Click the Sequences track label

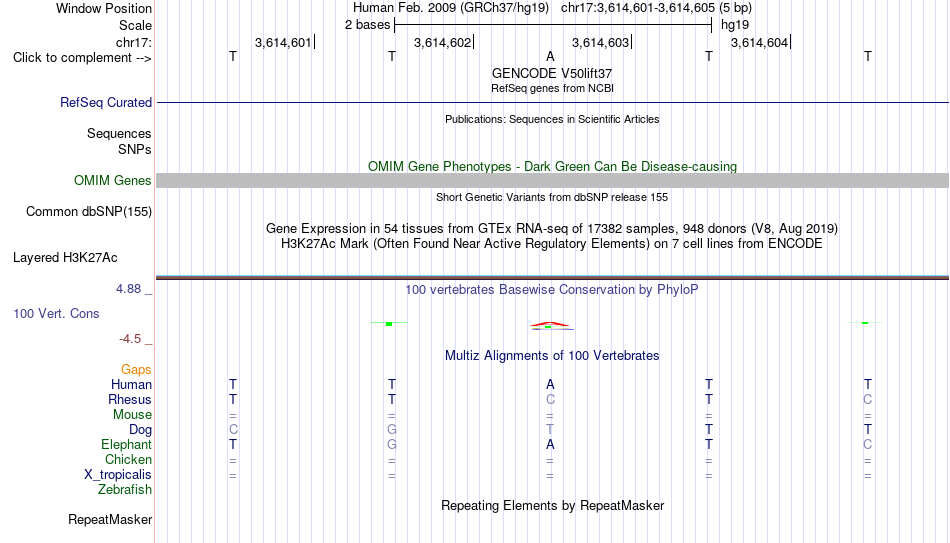[x=119, y=133]
